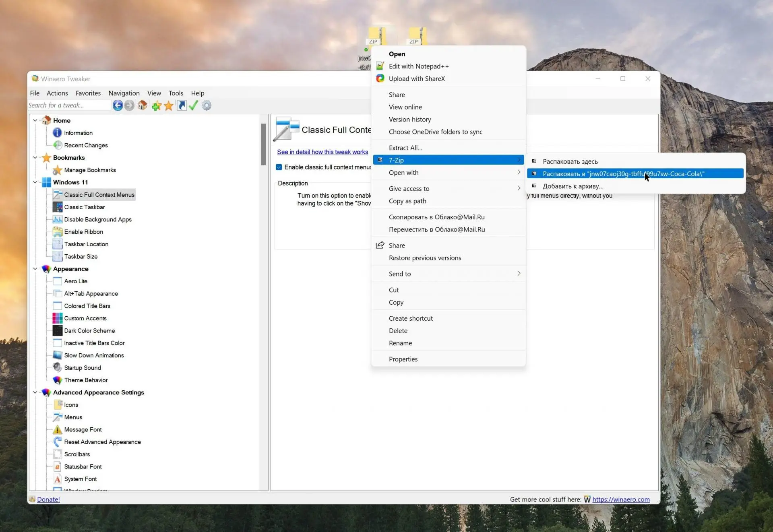
Task: Open the See in detail how this tweak works link
Action: pos(322,152)
